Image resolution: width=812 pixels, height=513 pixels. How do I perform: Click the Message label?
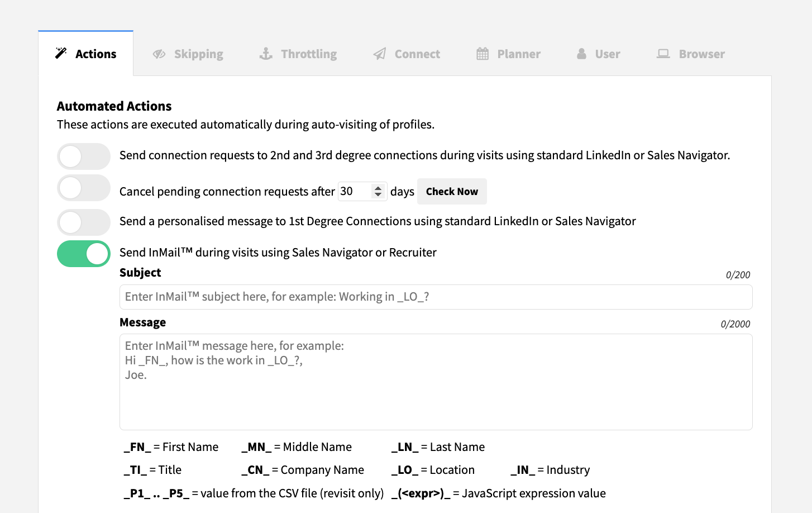(142, 322)
